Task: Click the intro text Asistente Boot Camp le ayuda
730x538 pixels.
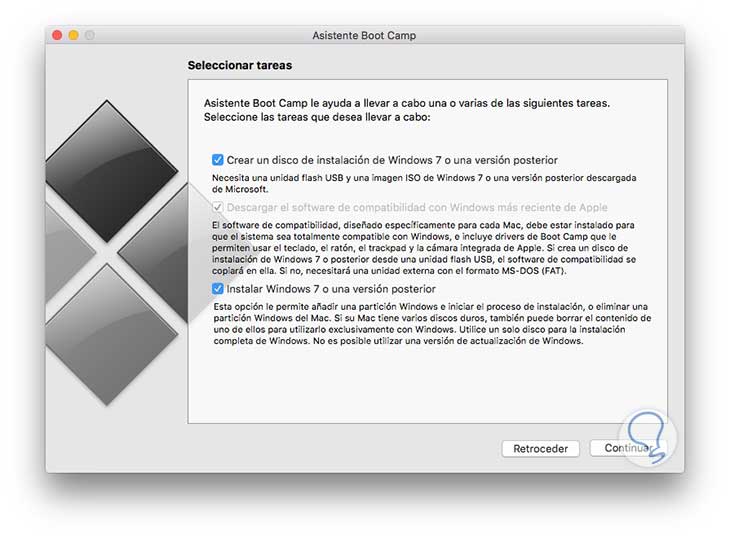Action: (407, 110)
